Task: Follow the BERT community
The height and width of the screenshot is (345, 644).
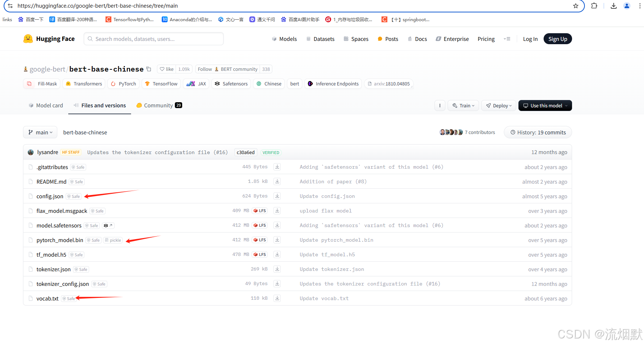Action: pos(204,69)
